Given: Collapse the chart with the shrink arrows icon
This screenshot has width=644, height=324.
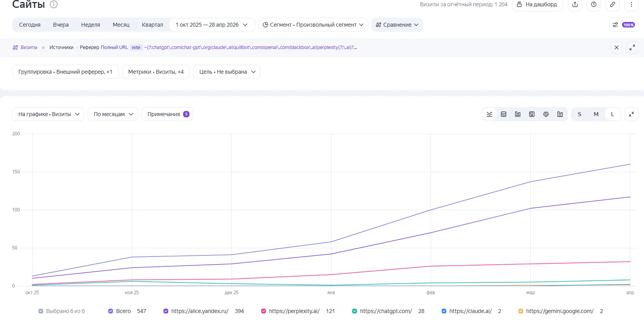Looking at the screenshot, I should click(631, 114).
